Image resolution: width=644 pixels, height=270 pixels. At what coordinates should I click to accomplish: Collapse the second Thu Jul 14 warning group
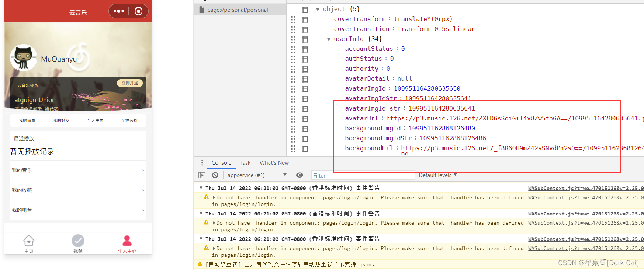[201, 214]
